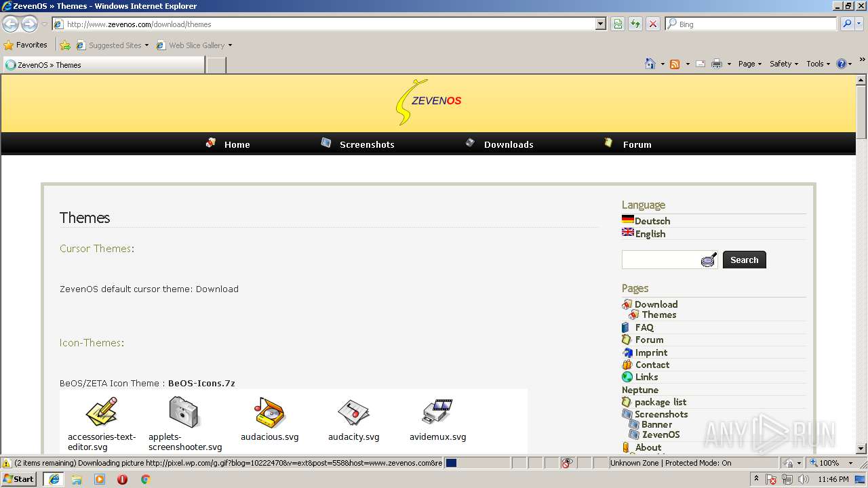Click the taskbar clock showing 11:46 PM
The image size is (868, 488).
tap(833, 479)
